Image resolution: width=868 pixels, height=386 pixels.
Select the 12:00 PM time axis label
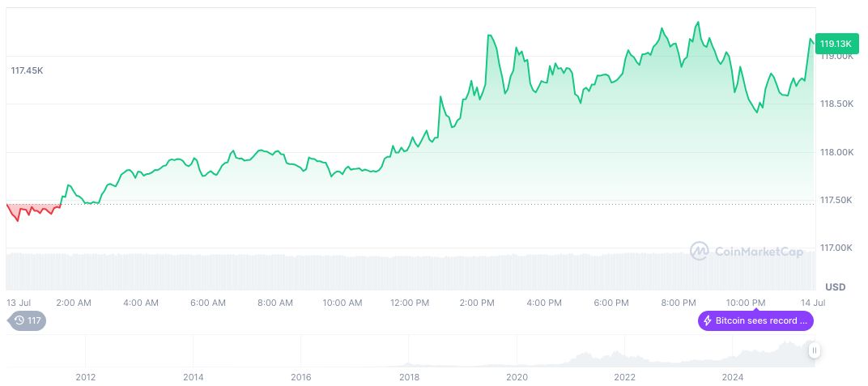410,303
